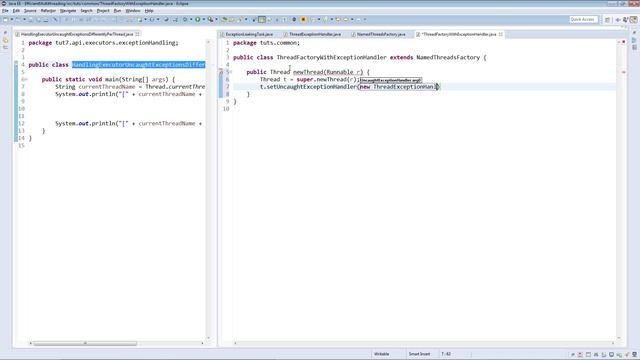Click the orange pin editor icon

[303, 19]
